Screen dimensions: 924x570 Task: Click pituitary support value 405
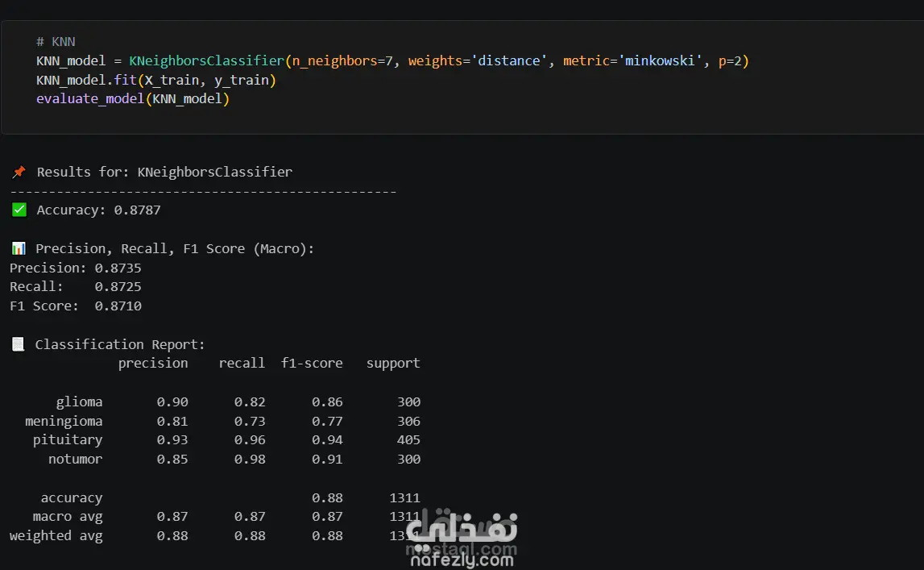(x=408, y=440)
